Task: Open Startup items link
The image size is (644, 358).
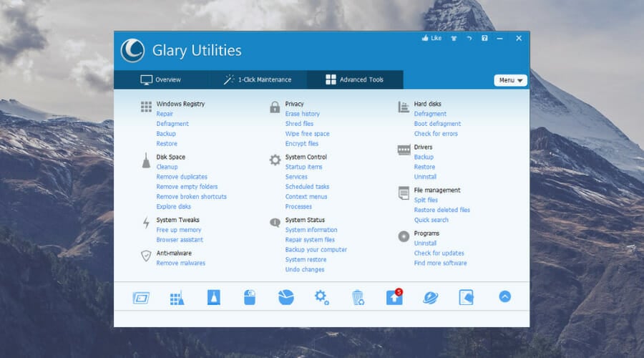Action: pos(303,167)
